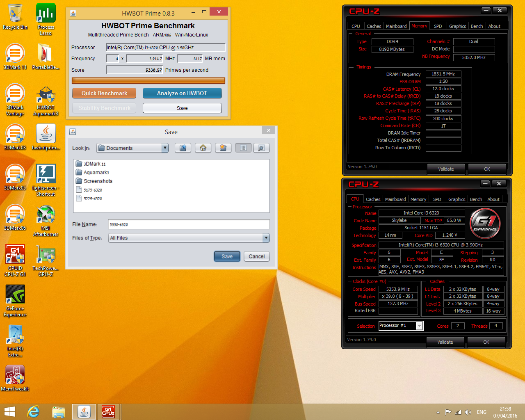Start Quick Benchmark in HWBOT Prime
Screen dimensions: 525x420
pyautogui.click(x=104, y=93)
